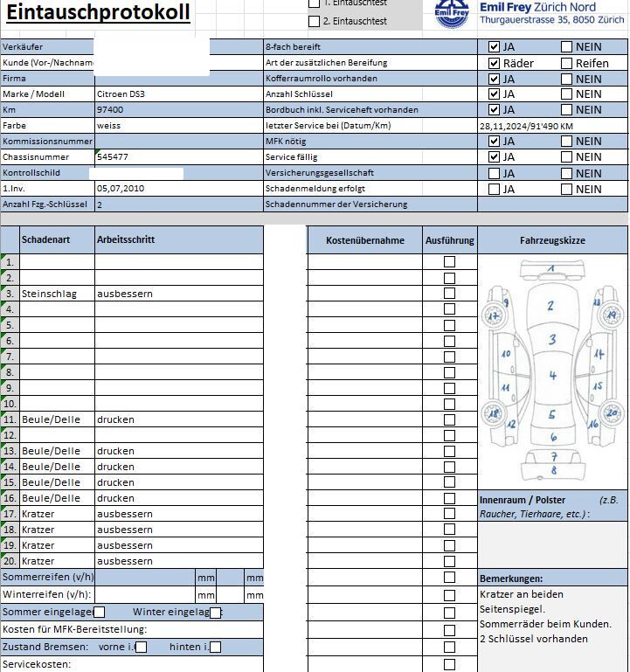630x672 pixels.
Task: Select the Km cell showing 97400
Action: click(178, 110)
